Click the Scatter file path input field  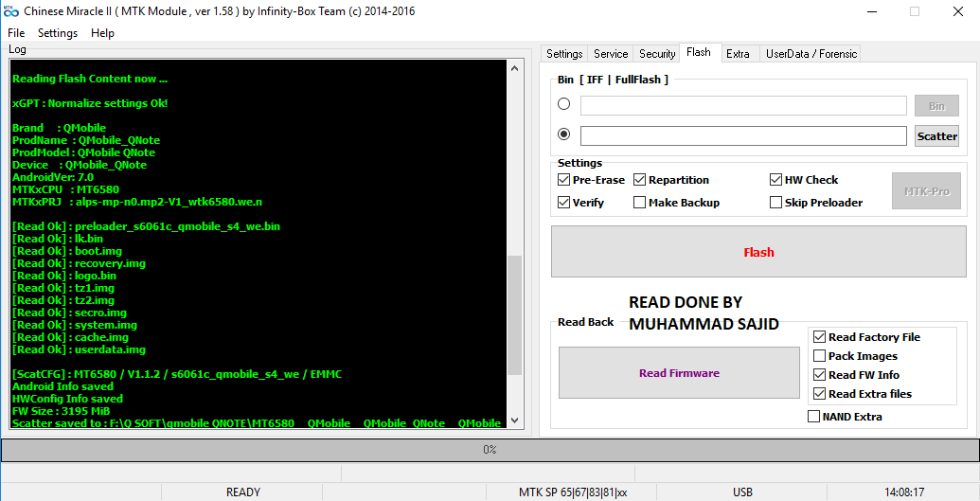pos(743,135)
